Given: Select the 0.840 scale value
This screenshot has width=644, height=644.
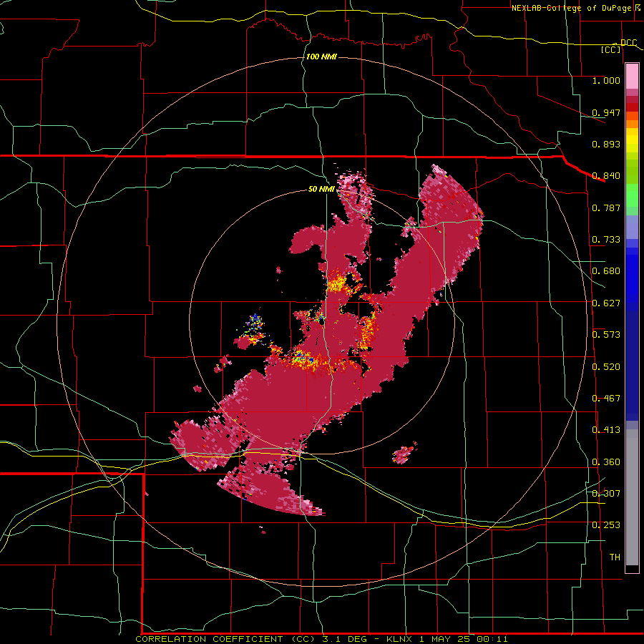Looking at the screenshot, I should pos(606,176).
